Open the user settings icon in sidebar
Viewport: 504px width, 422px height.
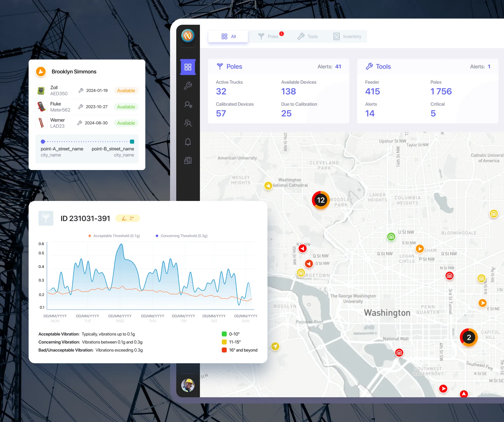(188, 104)
